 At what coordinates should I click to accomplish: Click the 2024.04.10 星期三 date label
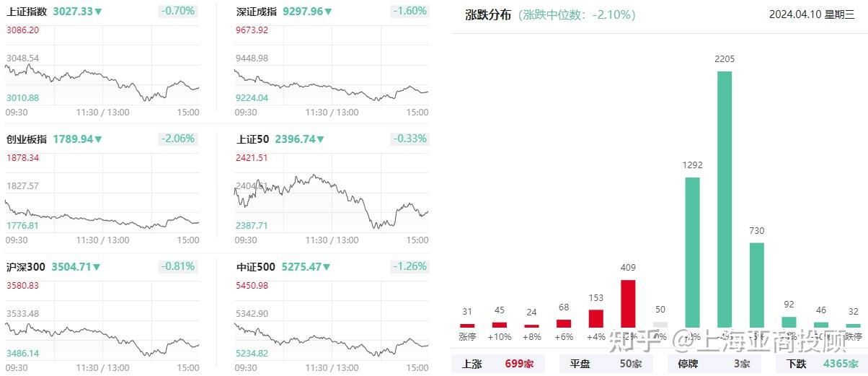tap(811, 14)
